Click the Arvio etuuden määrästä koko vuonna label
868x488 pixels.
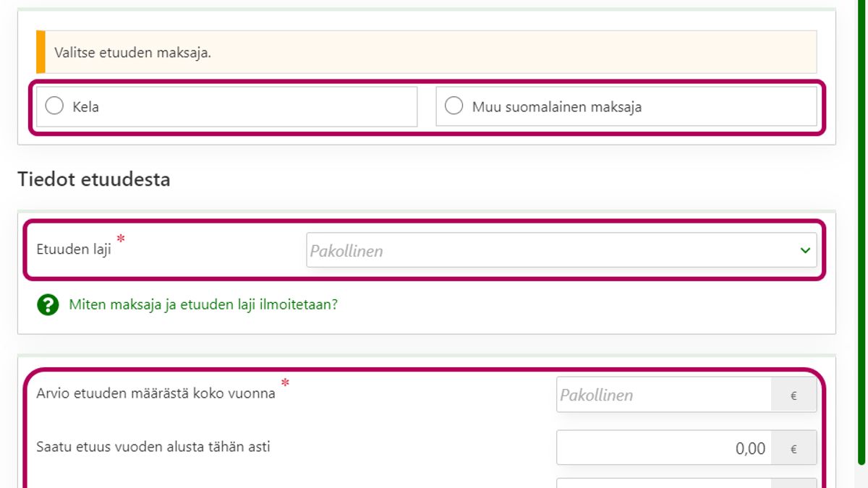tap(156, 394)
